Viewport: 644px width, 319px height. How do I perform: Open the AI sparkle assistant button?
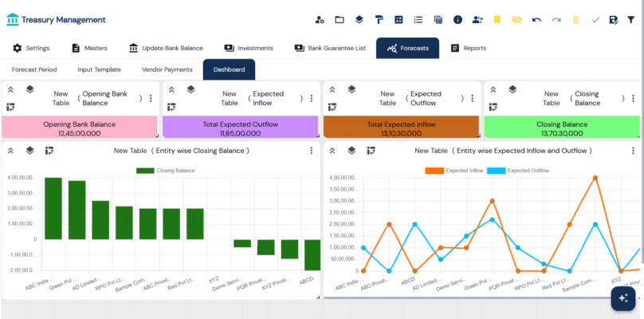point(622,297)
